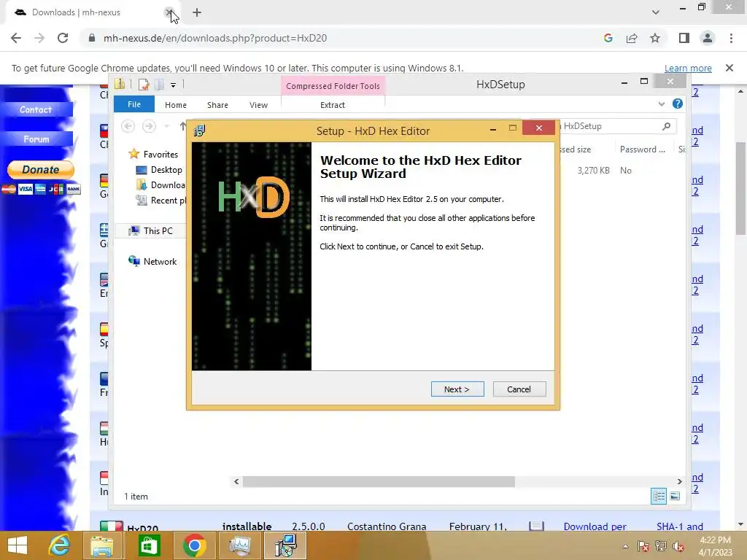Click the New folder quick access icon
747x560 pixels.
pos(160,85)
